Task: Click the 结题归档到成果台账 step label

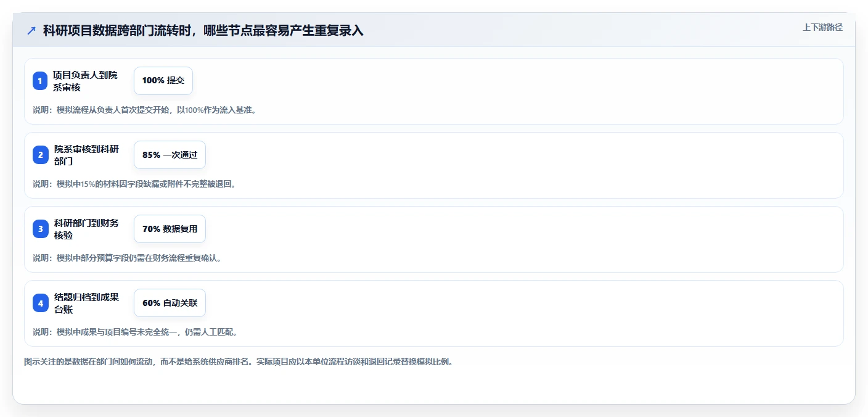Action: tap(86, 303)
